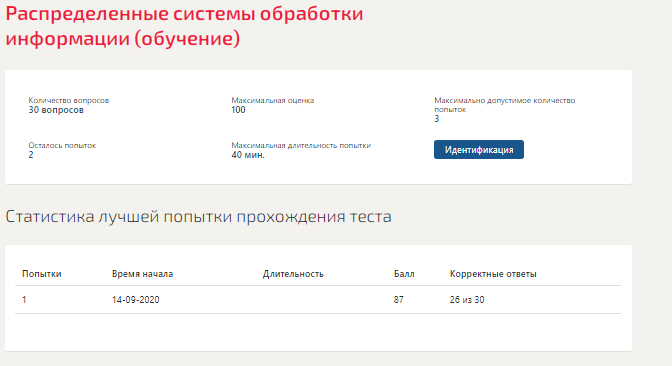Click the Балл column header

coord(404,274)
